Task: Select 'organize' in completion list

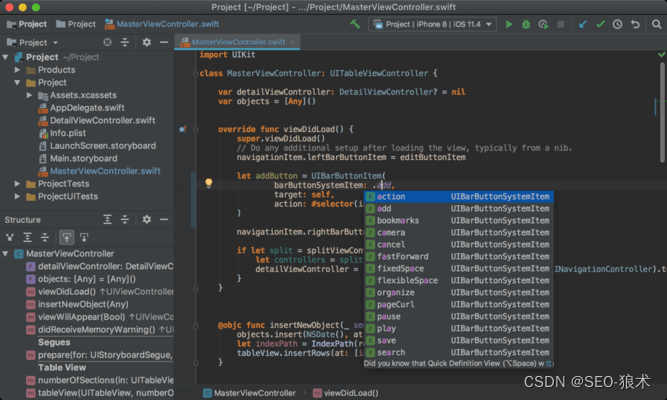Action: 459,292
